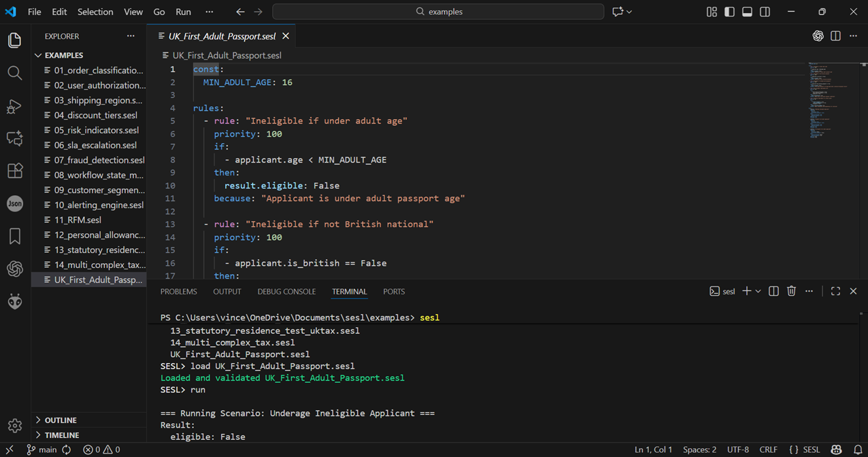
Task: Switch to the DEBUG CONSOLE tab
Action: tap(286, 291)
